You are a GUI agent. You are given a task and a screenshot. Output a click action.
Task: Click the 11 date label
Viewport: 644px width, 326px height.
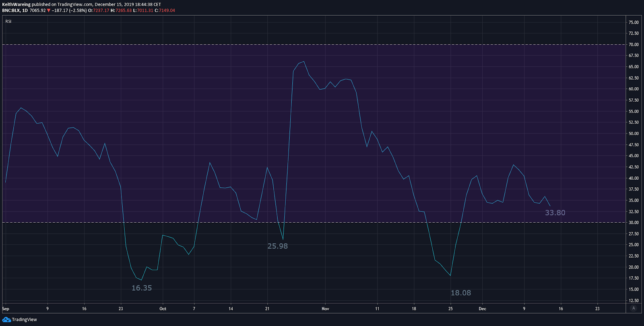pos(377,309)
